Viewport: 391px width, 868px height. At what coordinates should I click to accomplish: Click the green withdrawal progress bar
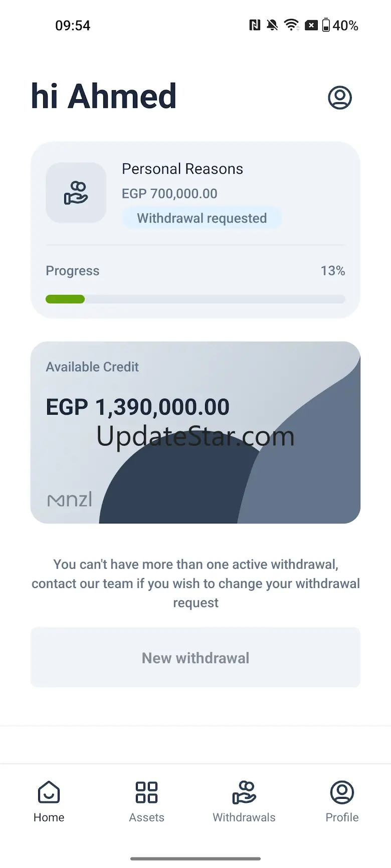tap(65, 299)
